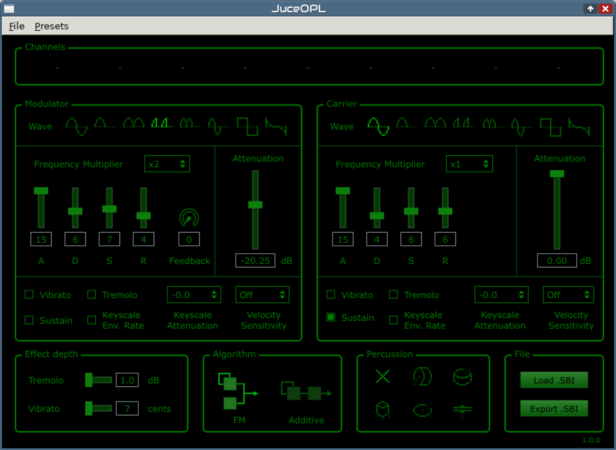The width and height of the screenshot is (616, 450).
Task: Click Carrier attenuation 0.00 value box
Action: coord(557,261)
